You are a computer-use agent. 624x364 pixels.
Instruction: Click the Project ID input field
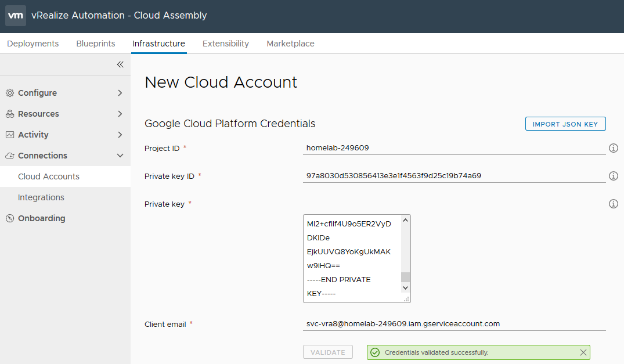[x=454, y=148]
